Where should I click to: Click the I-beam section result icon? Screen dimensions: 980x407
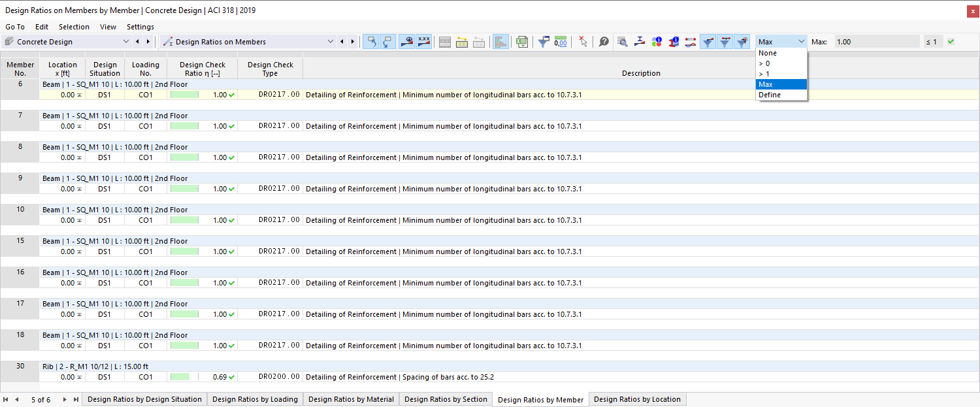[640, 42]
